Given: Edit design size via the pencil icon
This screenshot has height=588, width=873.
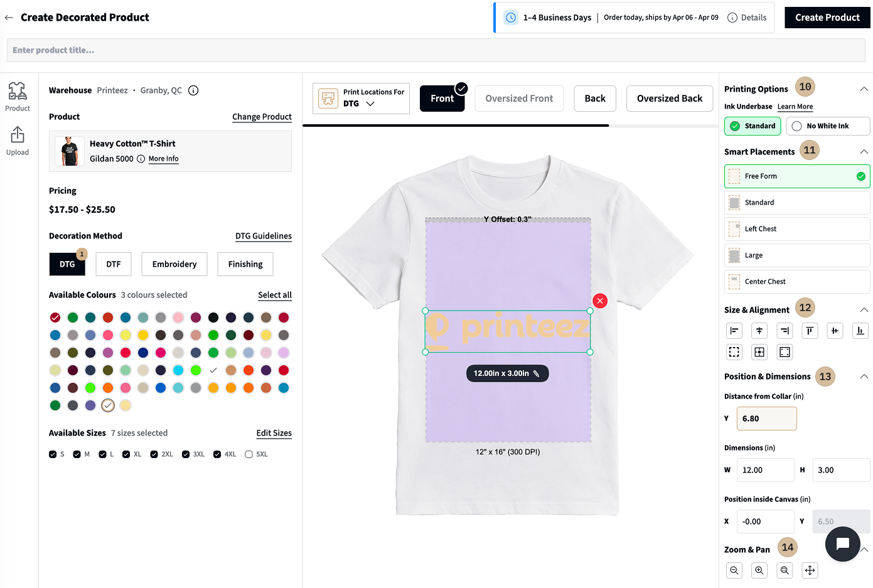Looking at the screenshot, I should click(x=536, y=373).
